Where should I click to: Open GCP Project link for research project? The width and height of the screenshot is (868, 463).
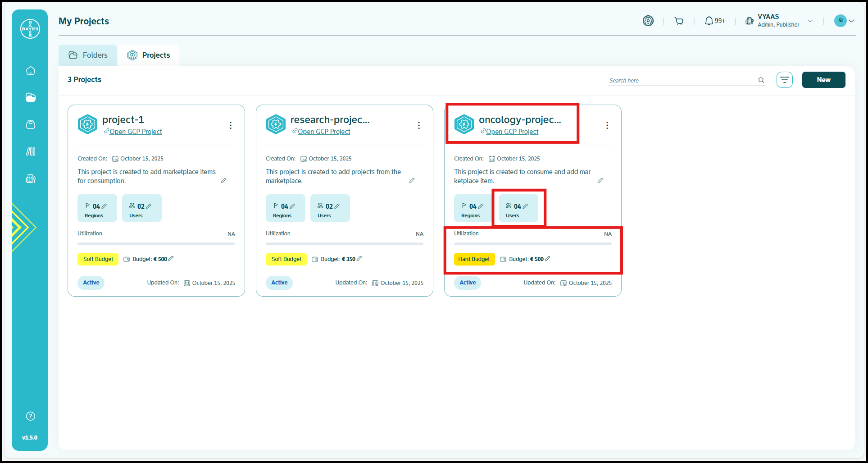click(323, 132)
